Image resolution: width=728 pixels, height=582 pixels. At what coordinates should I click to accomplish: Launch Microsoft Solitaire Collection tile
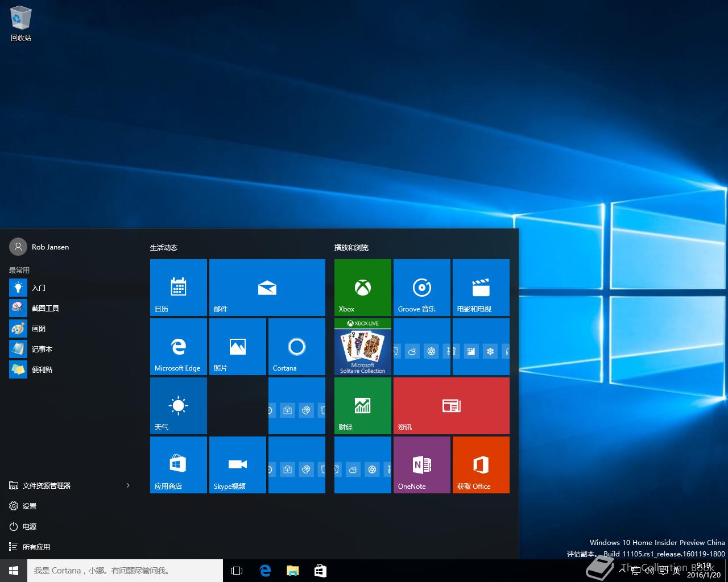coord(363,347)
